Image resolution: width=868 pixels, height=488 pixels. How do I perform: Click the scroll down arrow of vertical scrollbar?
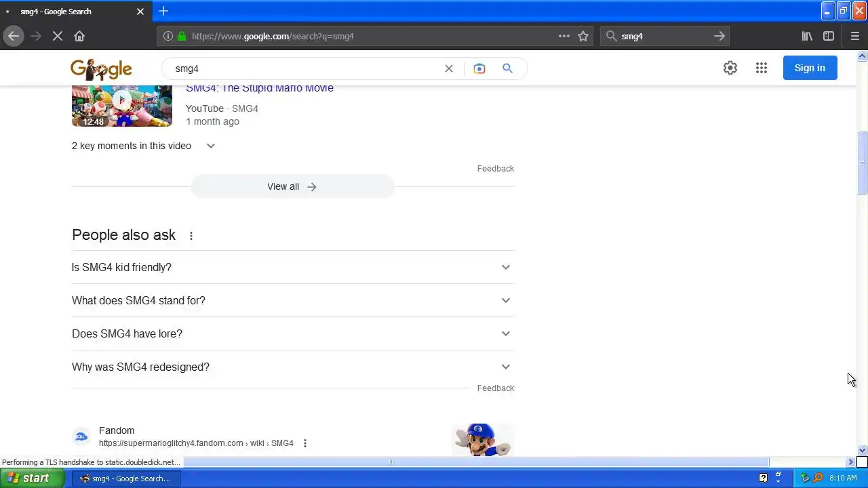[862, 450]
